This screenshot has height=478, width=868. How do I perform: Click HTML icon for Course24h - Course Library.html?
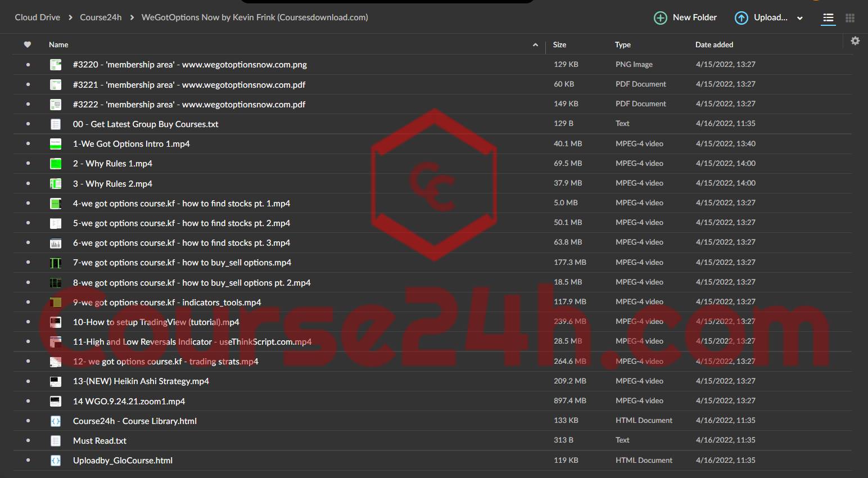56,421
